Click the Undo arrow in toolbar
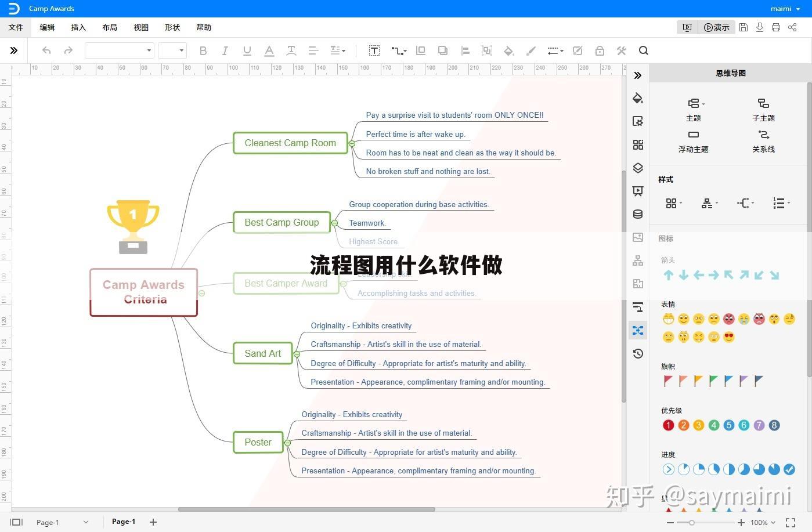The image size is (812, 532). (x=46, y=50)
